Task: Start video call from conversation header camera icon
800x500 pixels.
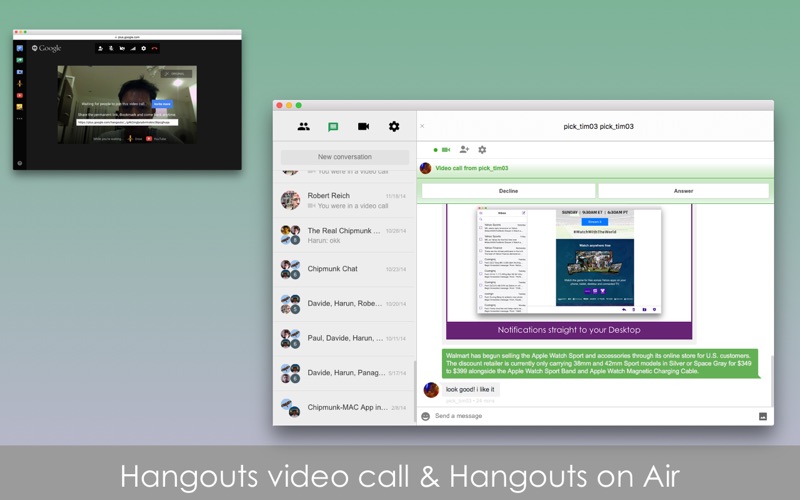Action: [445, 149]
